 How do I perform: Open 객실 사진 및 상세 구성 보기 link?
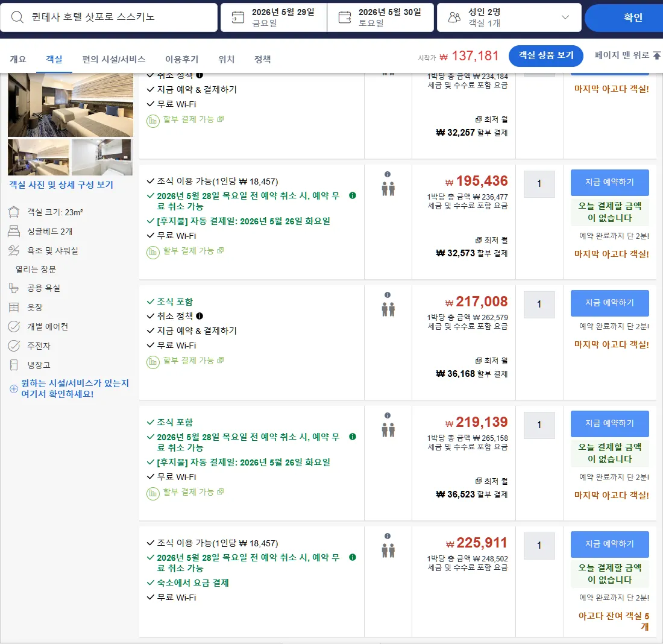tap(61, 185)
